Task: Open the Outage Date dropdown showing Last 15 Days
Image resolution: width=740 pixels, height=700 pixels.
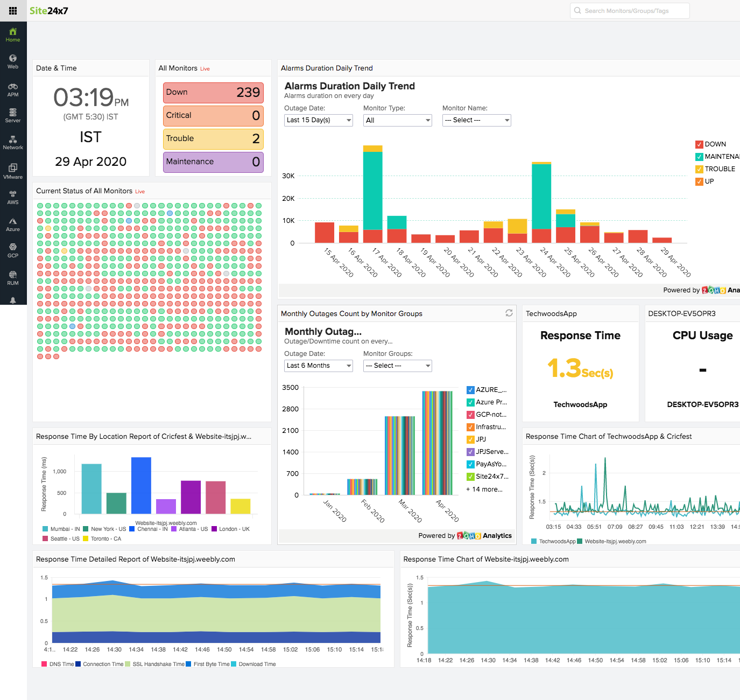Action: pyautogui.click(x=318, y=120)
